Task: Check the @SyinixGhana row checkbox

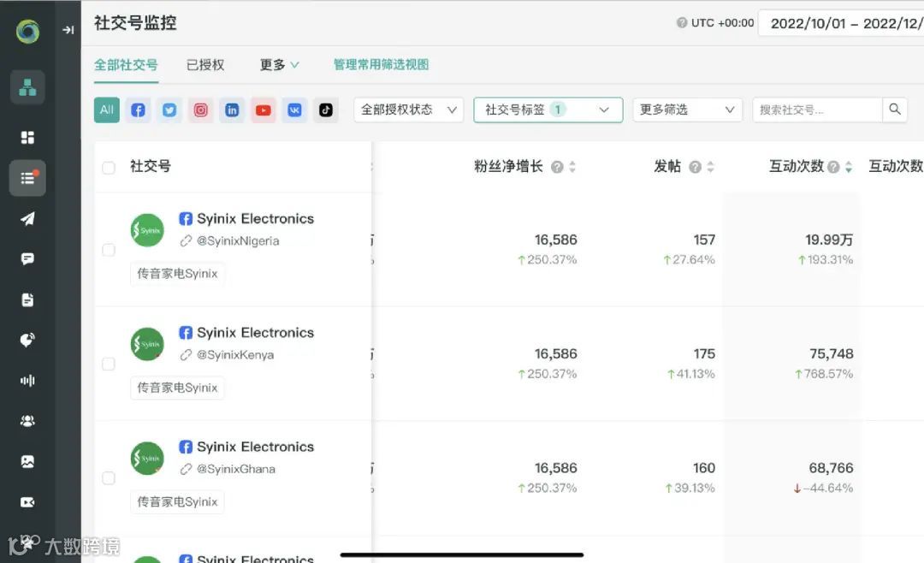Action: (109, 478)
